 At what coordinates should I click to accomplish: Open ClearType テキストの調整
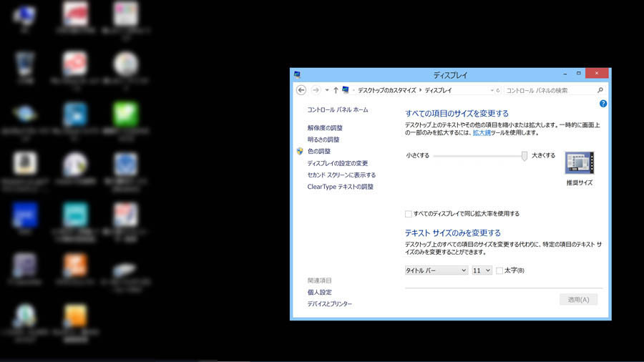[340, 187]
